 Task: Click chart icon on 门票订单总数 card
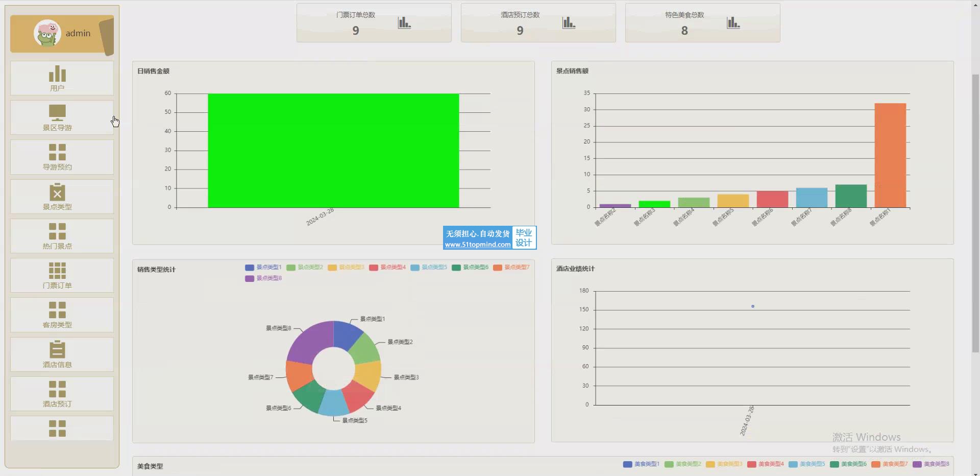click(404, 22)
